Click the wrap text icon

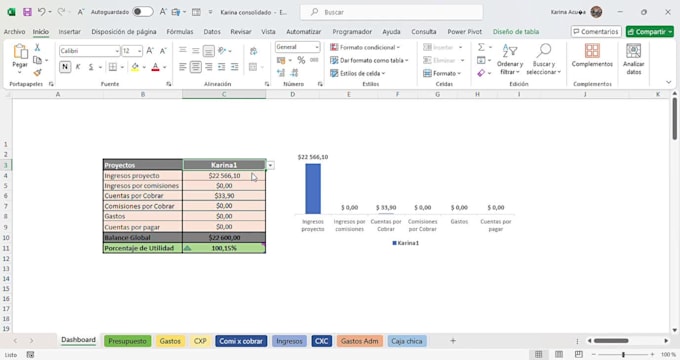point(253,51)
